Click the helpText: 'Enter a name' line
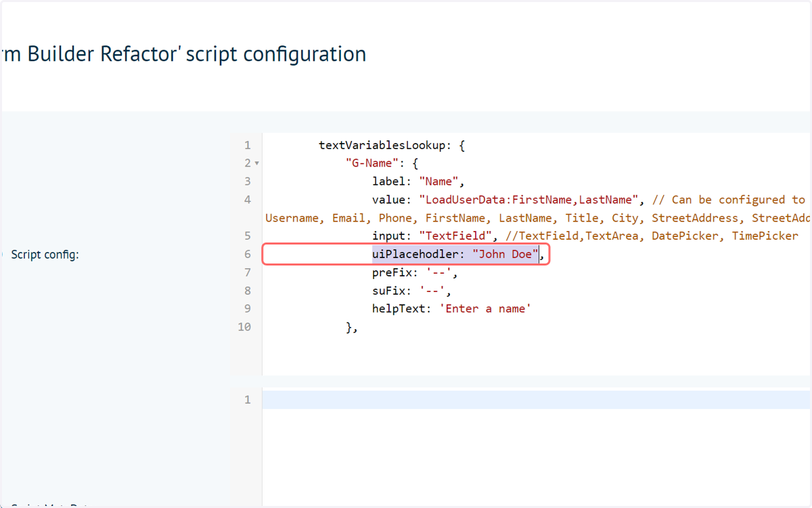Viewport: 812px width, 508px height. point(452,309)
